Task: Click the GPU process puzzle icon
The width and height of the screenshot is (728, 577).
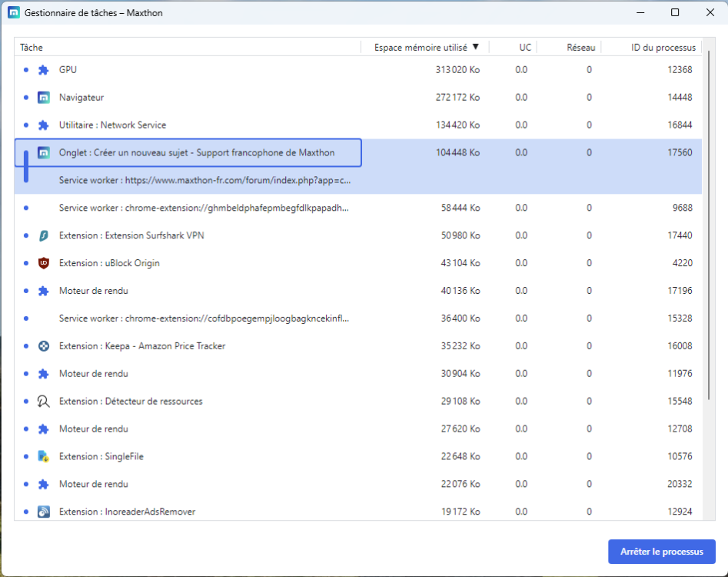Action: pyautogui.click(x=44, y=70)
